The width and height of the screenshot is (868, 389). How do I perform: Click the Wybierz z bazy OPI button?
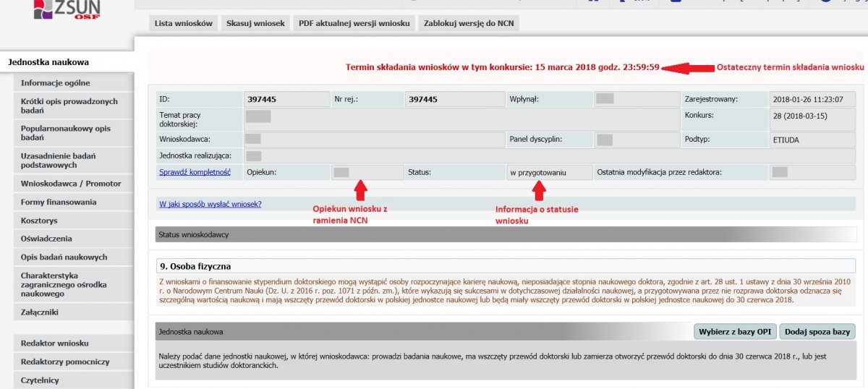coord(733,332)
